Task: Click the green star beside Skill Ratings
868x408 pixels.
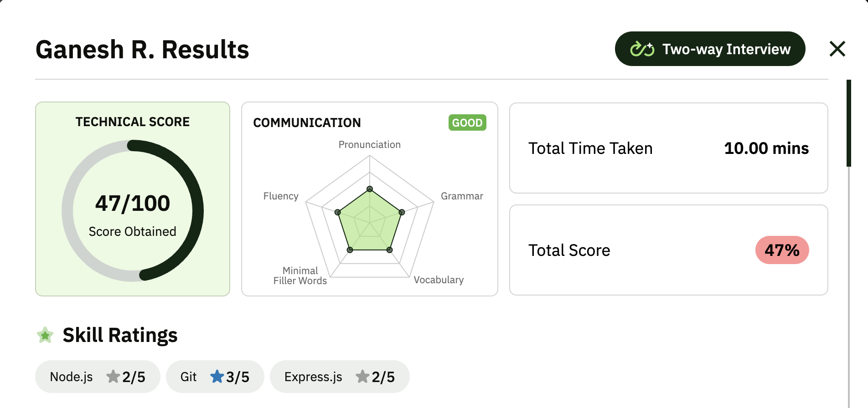Action: pos(45,335)
